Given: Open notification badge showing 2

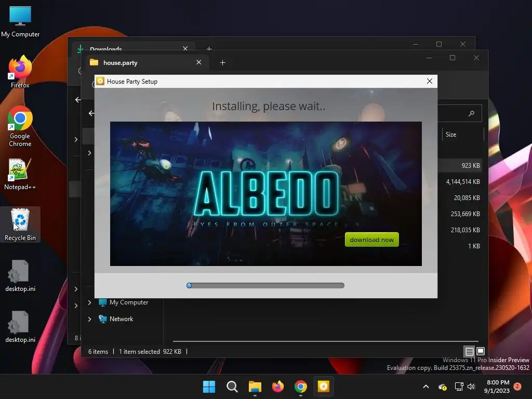Looking at the screenshot, I should pyautogui.click(x=517, y=386).
